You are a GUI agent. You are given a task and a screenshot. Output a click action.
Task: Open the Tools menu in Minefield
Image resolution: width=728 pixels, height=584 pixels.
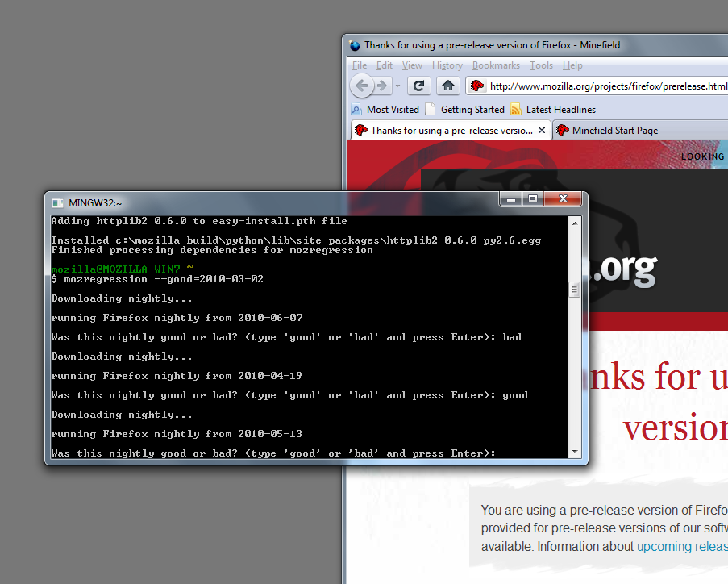pyautogui.click(x=541, y=65)
